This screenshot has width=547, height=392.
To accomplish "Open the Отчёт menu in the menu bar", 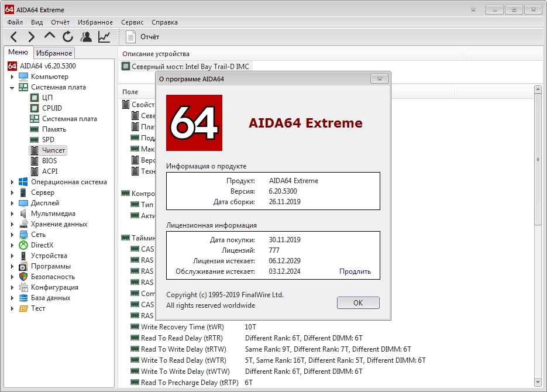I will pos(60,22).
